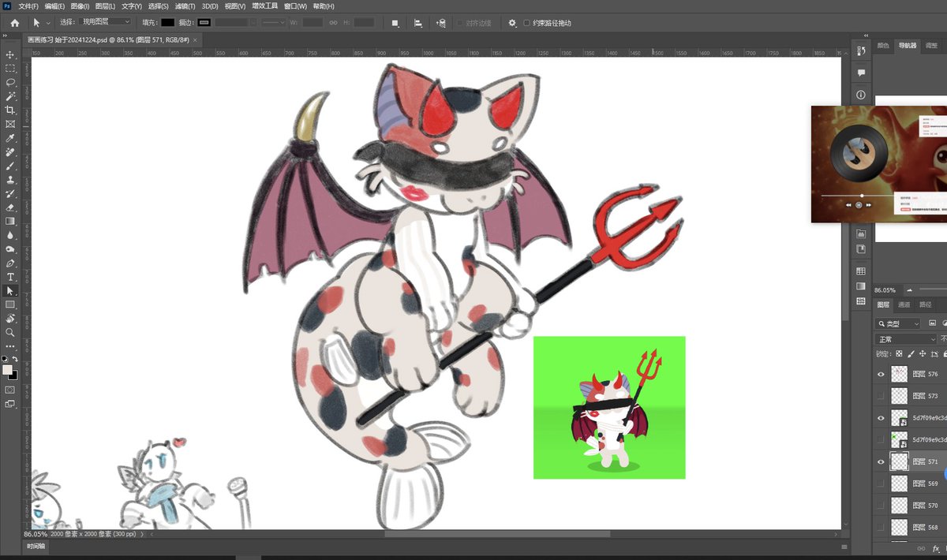Open path arrangement icon in options bar
The width and height of the screenshot is (947, 560).
coord(440,23)
